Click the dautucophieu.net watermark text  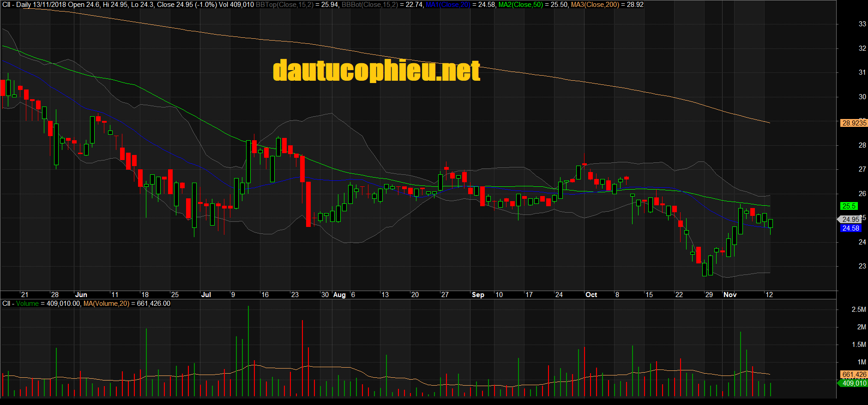coord(376,71)
